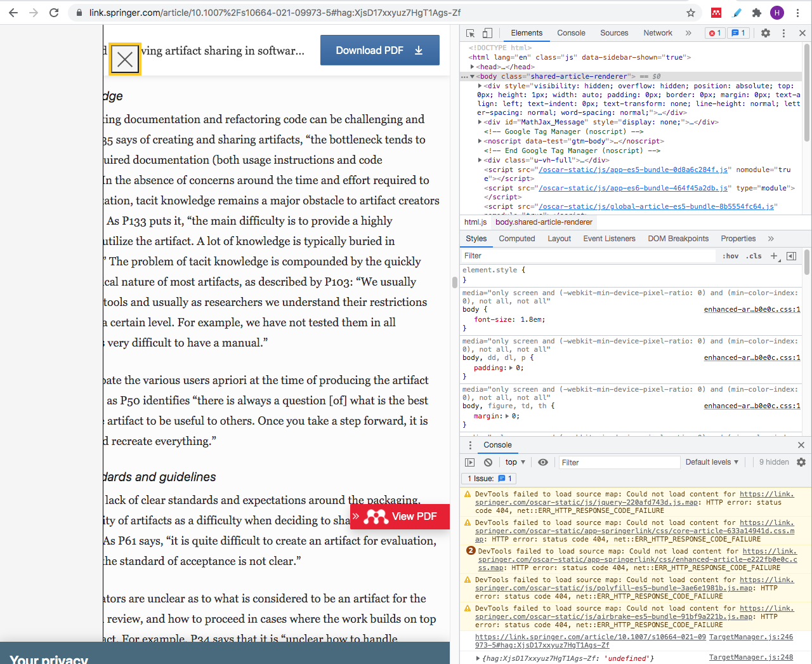Collapse the body element node
Viewport: 812px width, 664px height.
pos(473,76)
